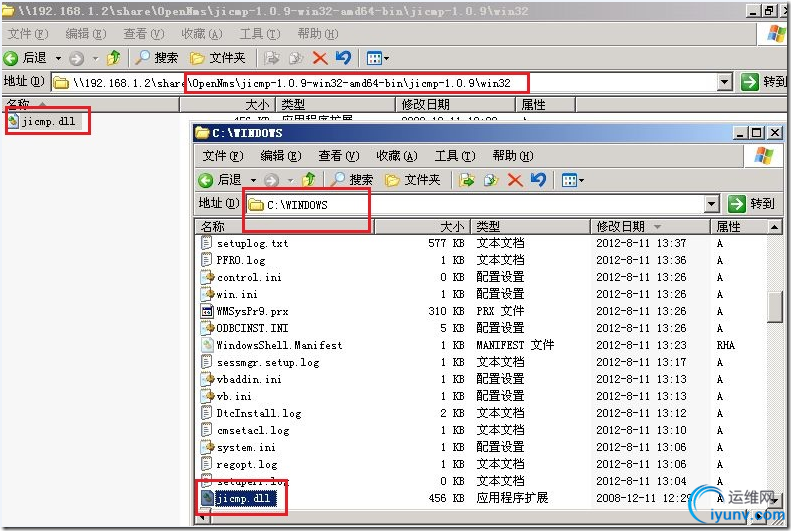
Task: Click scroll up arrow in C:\WINDOWS list
Action: pos(775,227)
